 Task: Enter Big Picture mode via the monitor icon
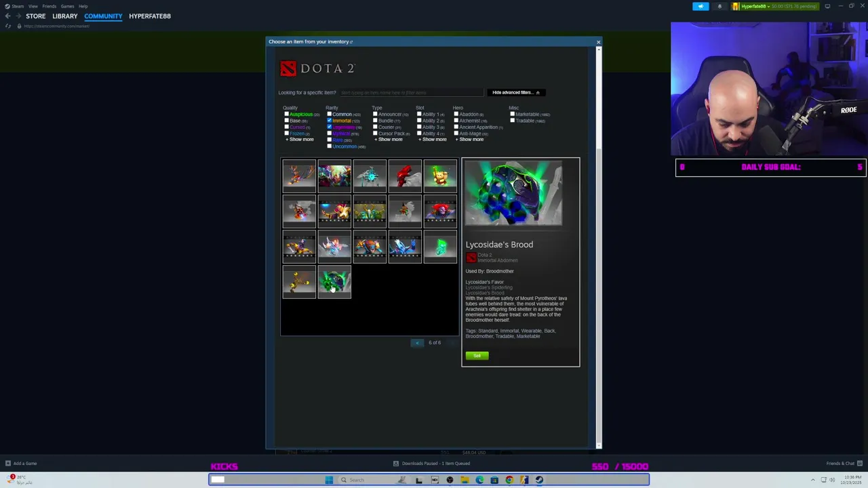click(x=827, y=6)
